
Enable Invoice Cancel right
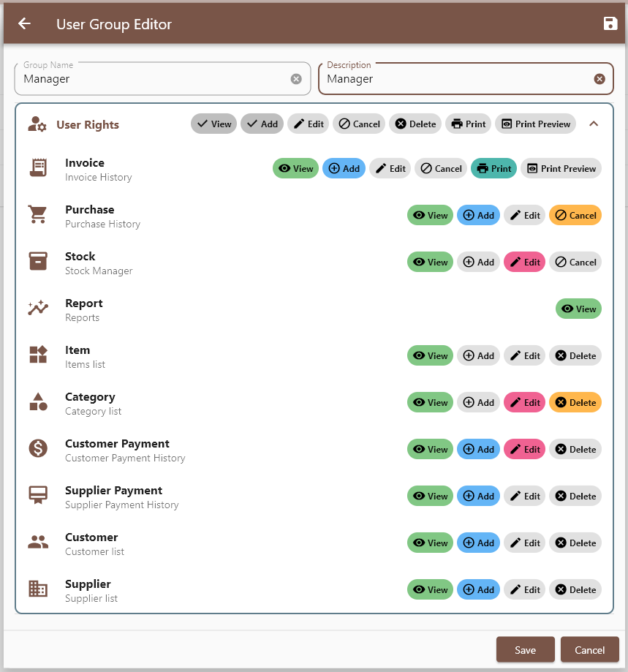click(x=441, y=168)
